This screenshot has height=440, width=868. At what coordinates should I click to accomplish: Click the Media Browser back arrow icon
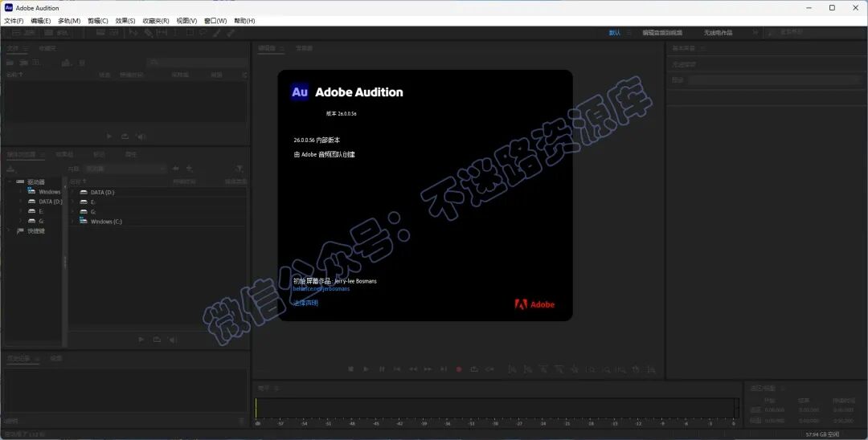tap(176, 168)
